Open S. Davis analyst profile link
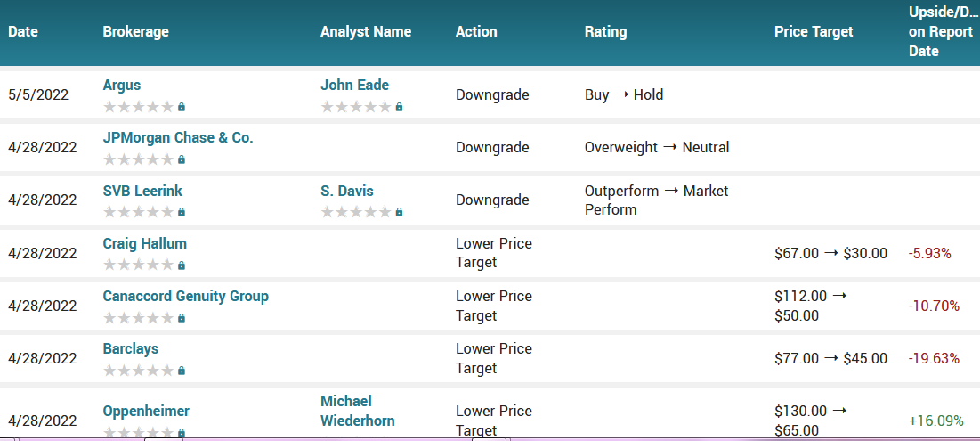 click(x=346, y=191)
